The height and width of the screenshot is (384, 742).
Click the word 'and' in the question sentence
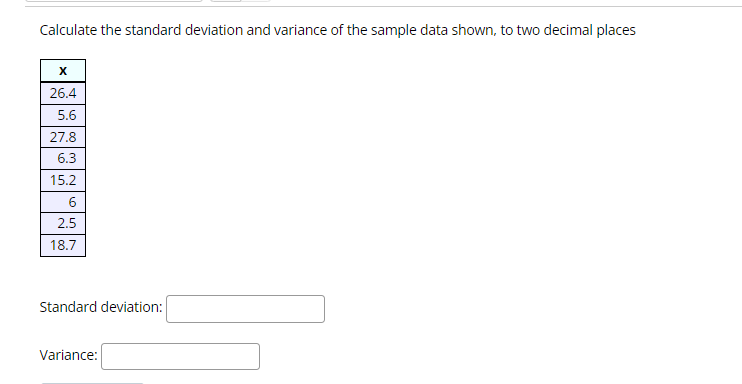tap(258, 30)
